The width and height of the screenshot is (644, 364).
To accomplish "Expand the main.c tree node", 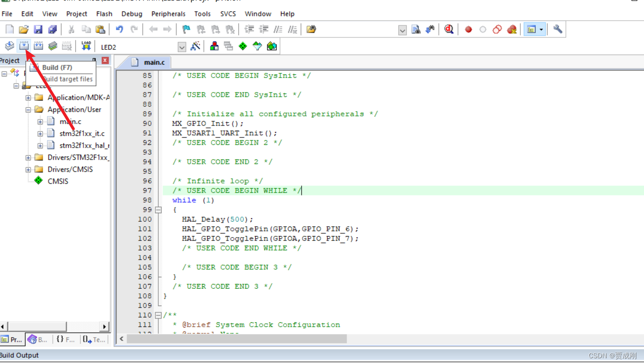I will pos(40,122).
